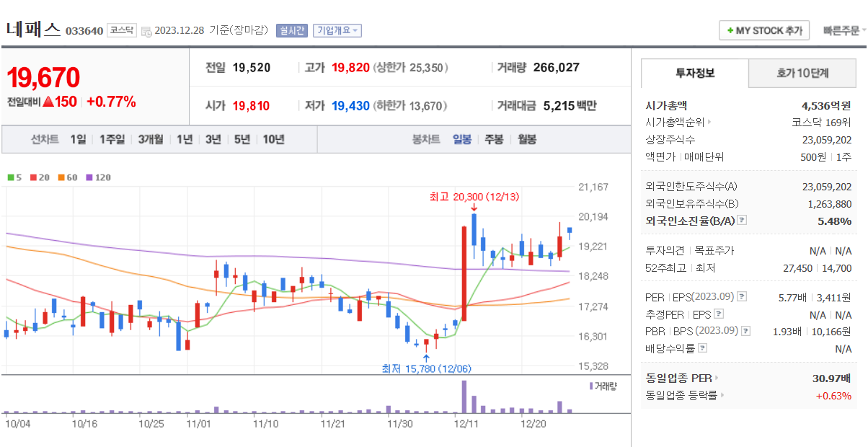Click the 동일업종 등락률 value +0.63%
This screenshot has height=447, width=868.
pyautogui.click(x=833, y=395)
